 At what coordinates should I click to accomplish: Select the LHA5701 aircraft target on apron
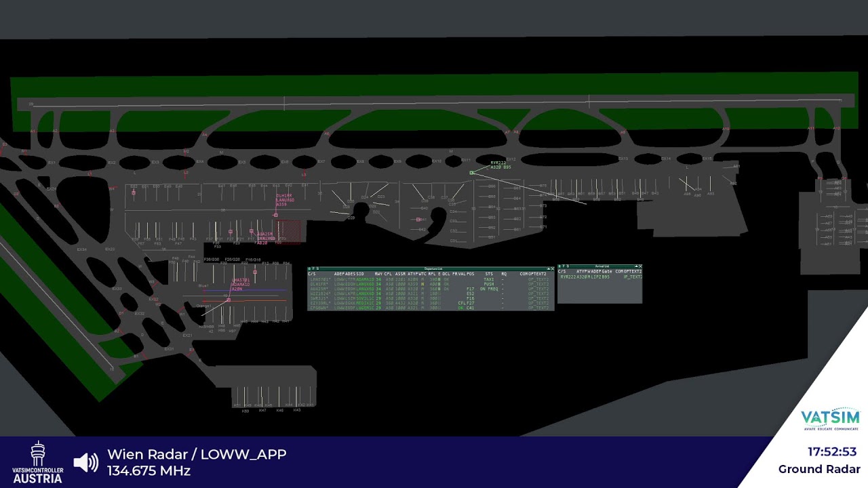229,300
